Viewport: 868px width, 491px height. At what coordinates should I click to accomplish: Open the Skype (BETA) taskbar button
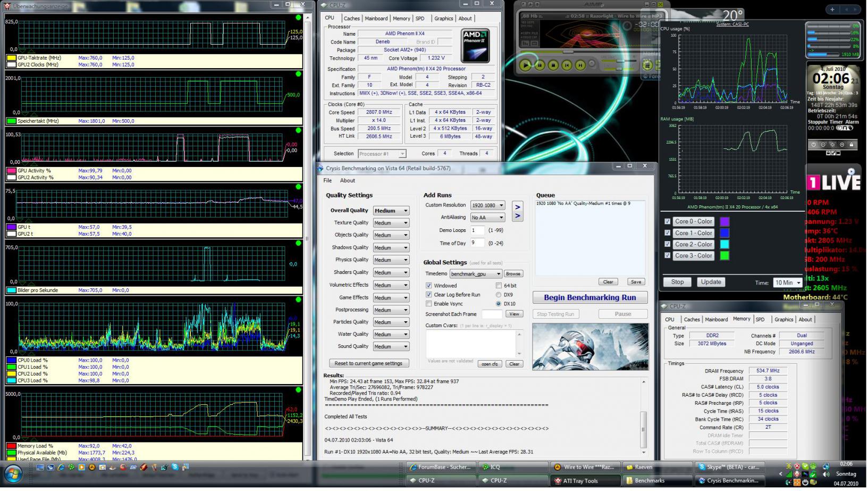tap(729, 467)
